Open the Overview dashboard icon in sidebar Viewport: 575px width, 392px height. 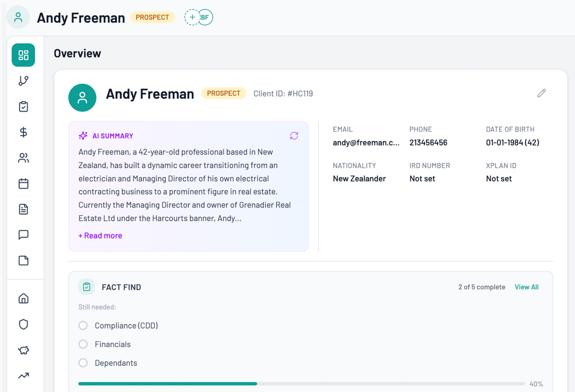point(23,55)
